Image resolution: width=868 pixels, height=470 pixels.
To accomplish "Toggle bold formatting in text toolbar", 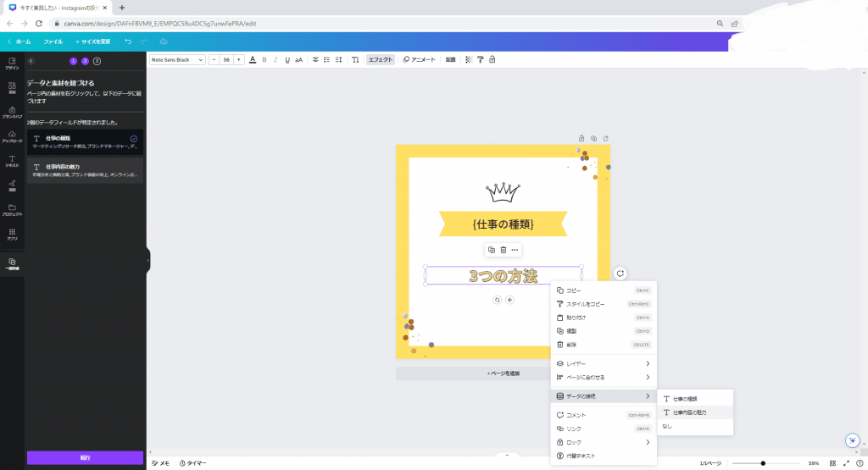I will (x=264, y=60).
